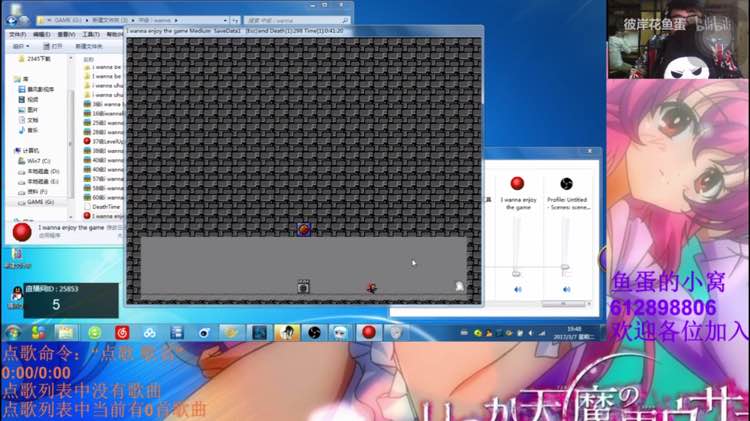The height and width of the screenshot is (421, 750).
Task: Open the 文件(F) menu in Explorer
Action: 17,34
